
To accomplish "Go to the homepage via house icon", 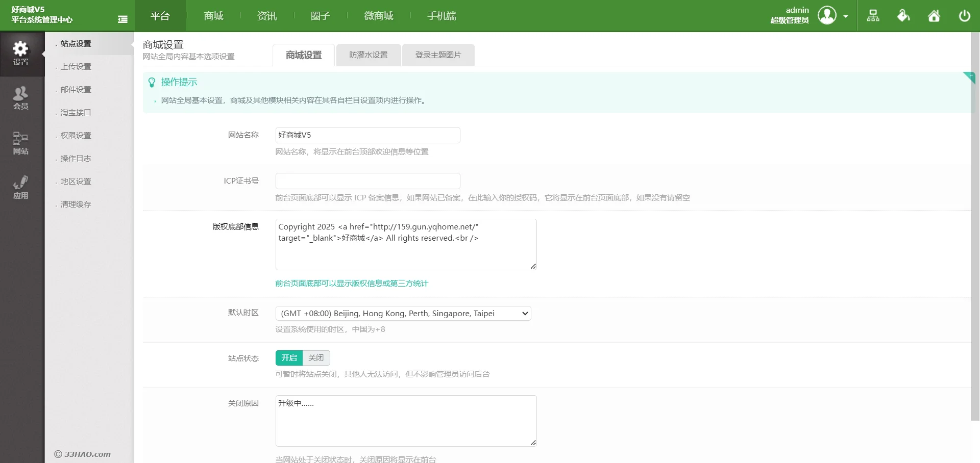I will click(934, 16).
